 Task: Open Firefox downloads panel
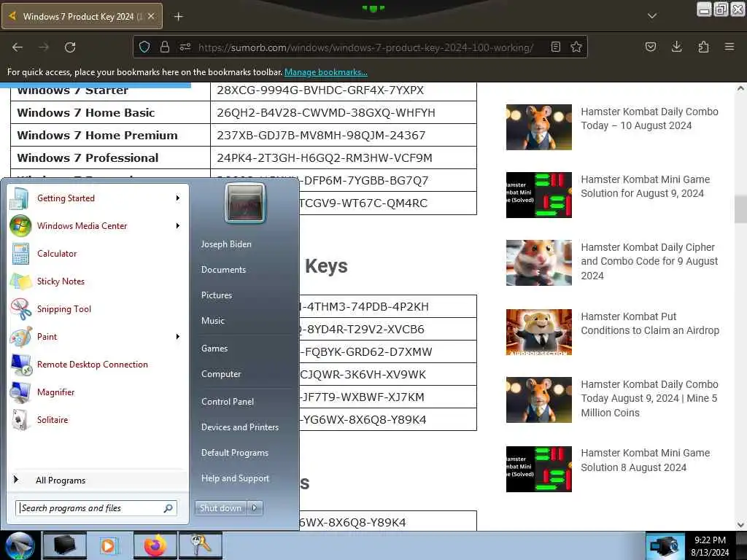point(676,47)
